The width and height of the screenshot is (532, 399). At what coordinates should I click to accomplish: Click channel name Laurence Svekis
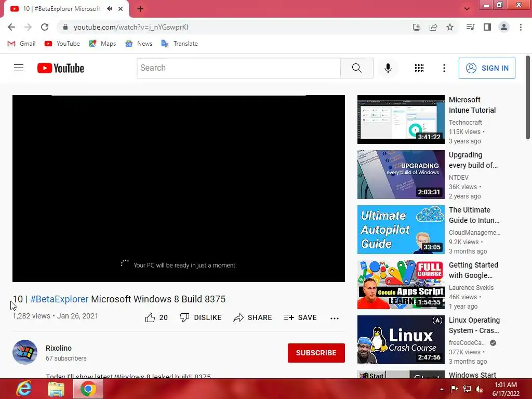pos(471,288)
